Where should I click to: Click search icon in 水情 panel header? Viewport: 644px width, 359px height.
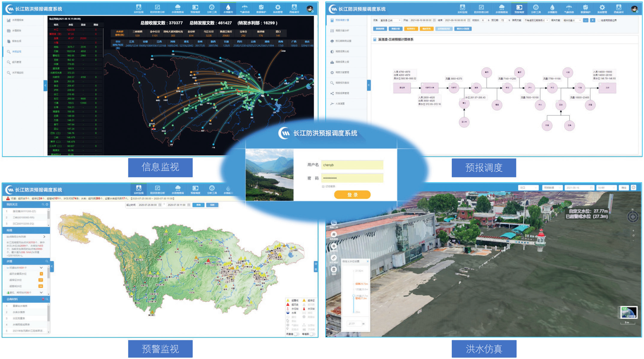47,261
